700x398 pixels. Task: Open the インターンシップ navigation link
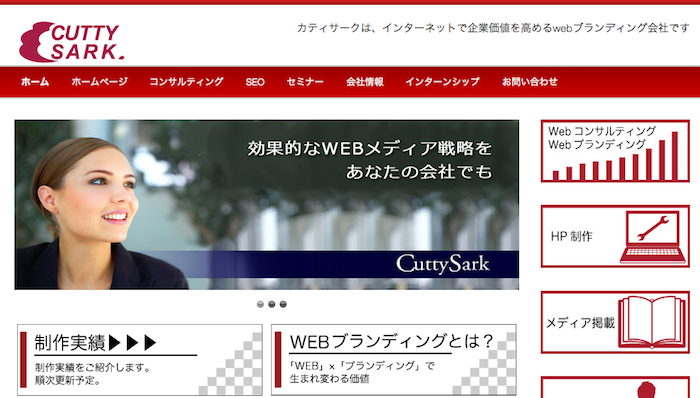442,82
